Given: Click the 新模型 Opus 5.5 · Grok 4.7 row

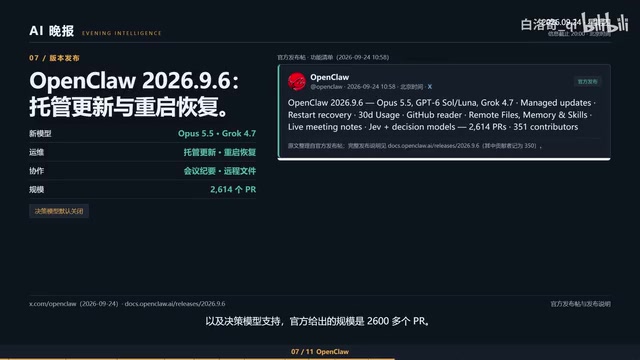Looking at the screenshot, I should (142, 133).
